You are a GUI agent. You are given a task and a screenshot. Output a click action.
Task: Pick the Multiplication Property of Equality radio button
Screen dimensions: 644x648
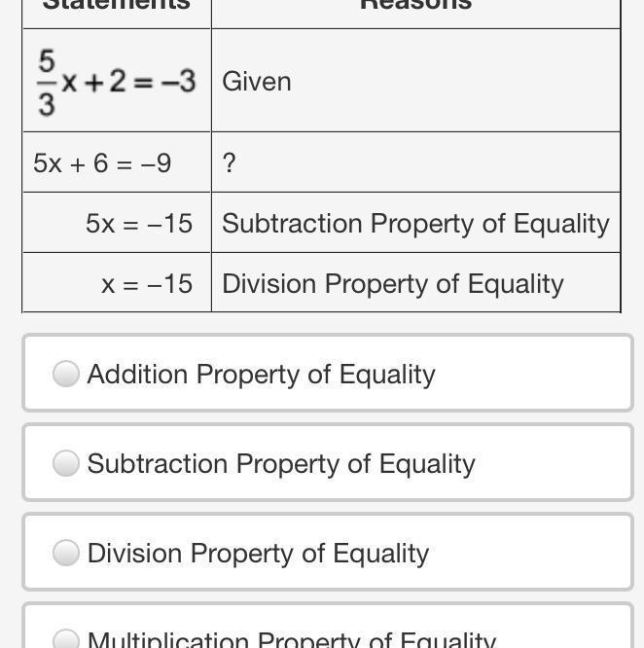coord(66,639)
